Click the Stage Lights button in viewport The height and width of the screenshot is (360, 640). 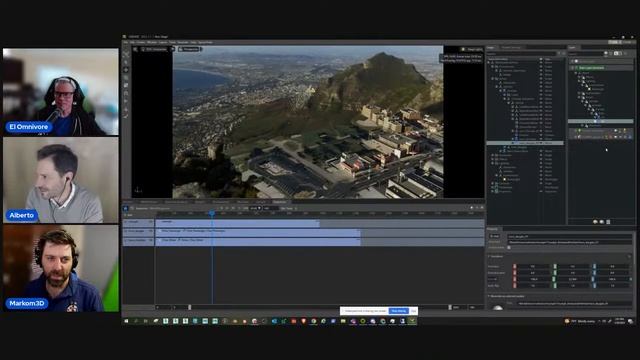point(471,49)
